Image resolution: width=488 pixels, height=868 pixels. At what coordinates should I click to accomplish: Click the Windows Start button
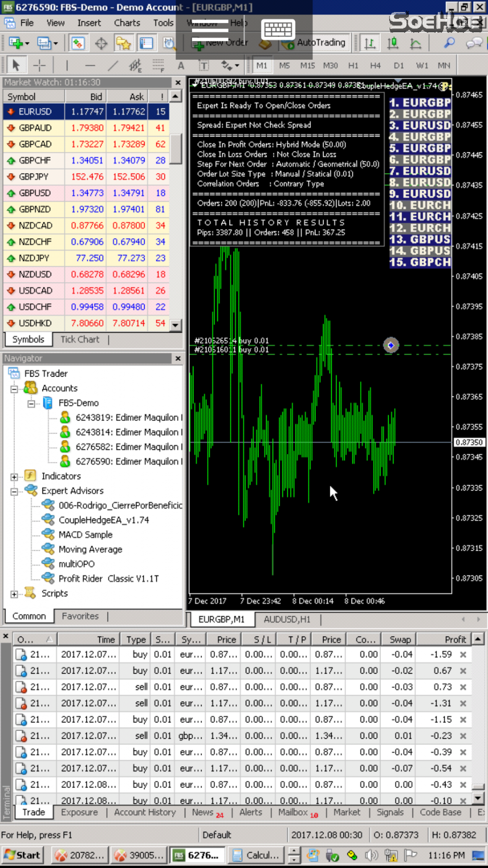tap(22, 855)
